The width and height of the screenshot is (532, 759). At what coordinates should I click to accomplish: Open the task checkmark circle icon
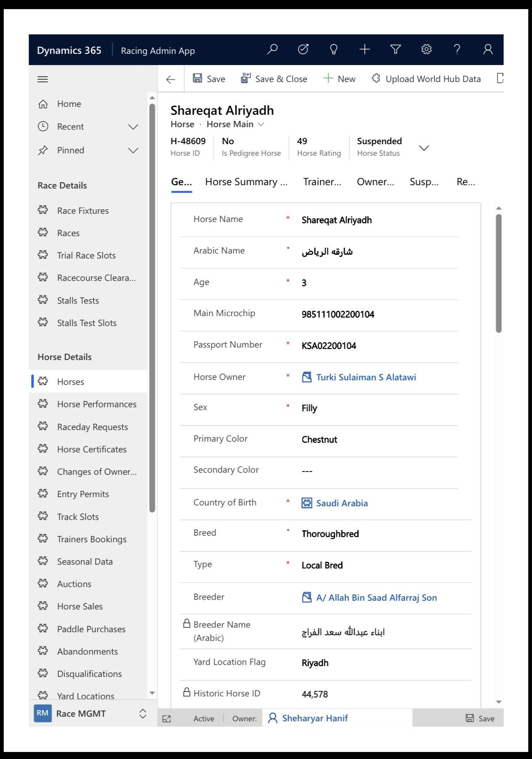303,50
